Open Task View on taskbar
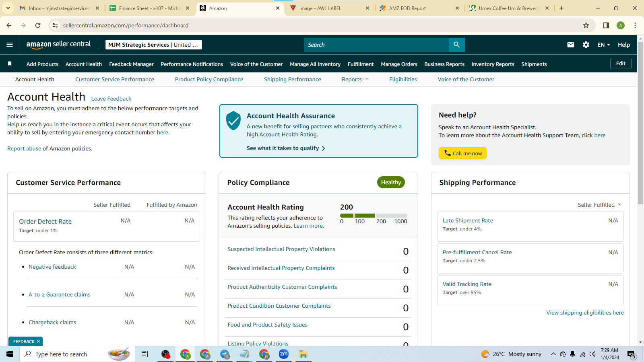This screenshot has height=362, width=644. coord(145,354)
